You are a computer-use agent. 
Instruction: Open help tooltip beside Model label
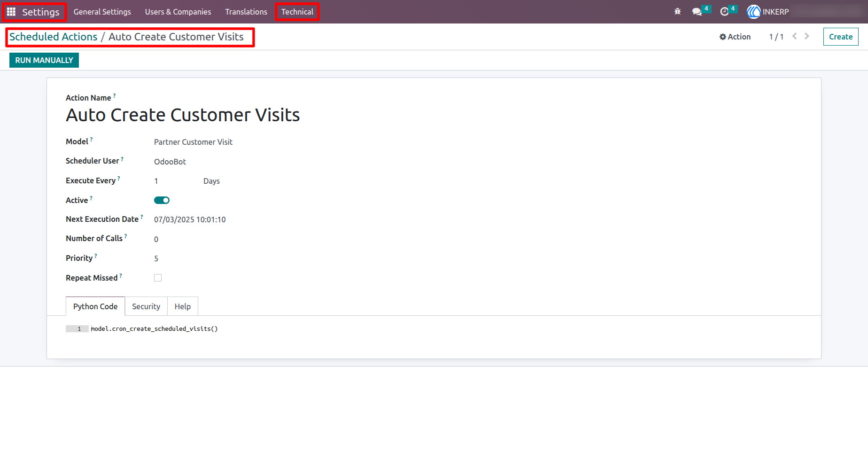(x=91, y=139)
